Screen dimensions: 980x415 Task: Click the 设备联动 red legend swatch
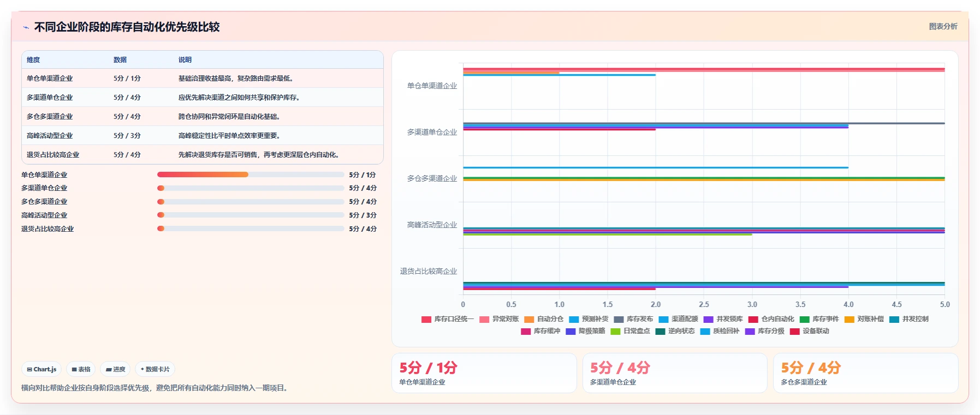click(794, 332)
